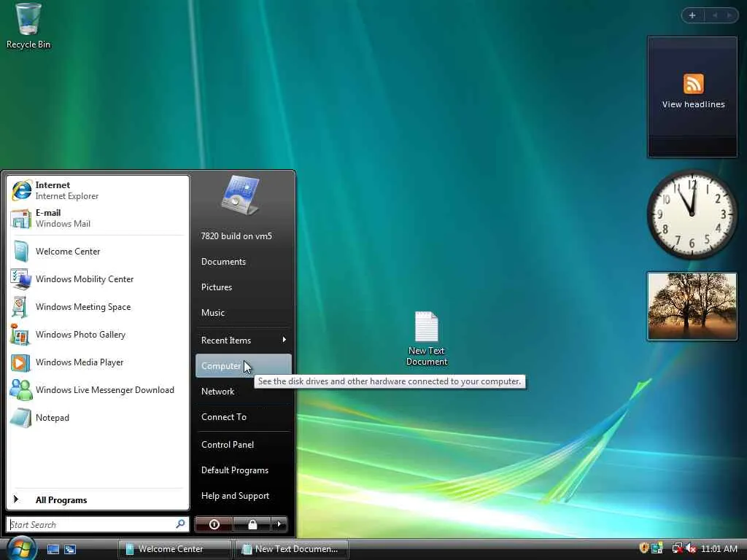Open Windows Live Messenger Download

98,390
